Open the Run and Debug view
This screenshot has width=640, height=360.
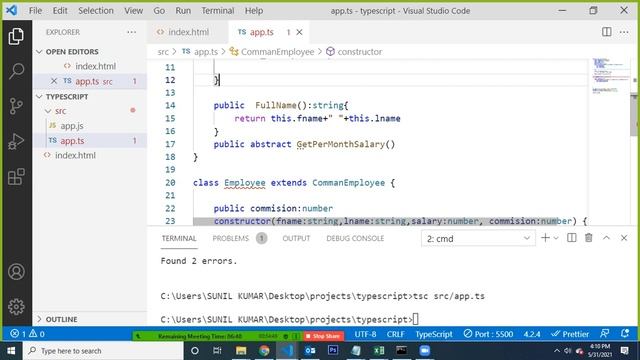point(16,141)
